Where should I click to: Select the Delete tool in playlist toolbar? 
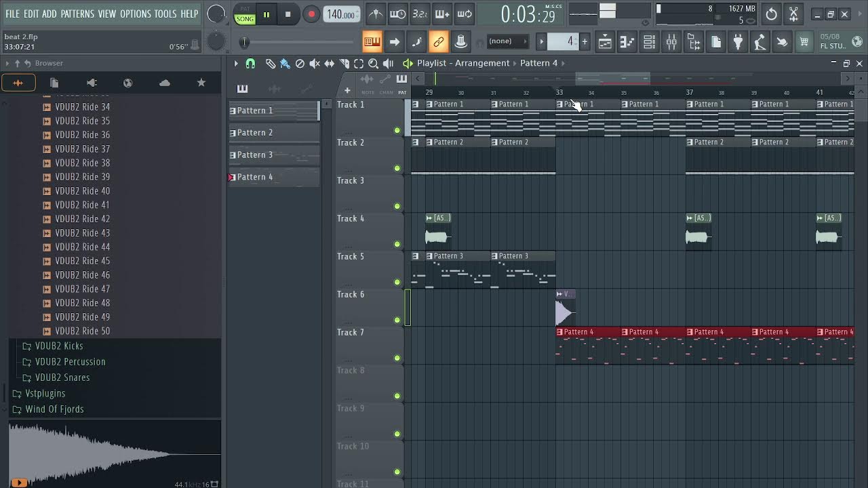[x=300, y=63]
